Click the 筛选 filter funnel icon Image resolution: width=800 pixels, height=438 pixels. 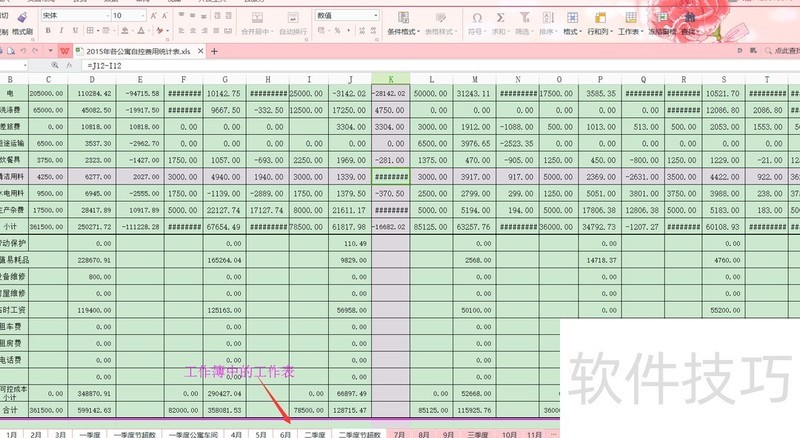(524, 18)
